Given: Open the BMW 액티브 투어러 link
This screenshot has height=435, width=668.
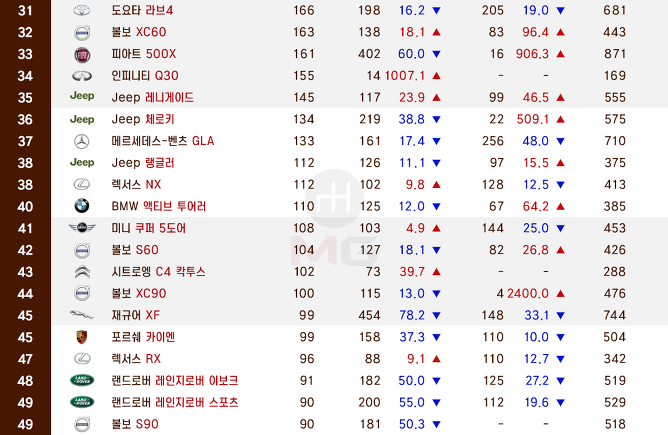Looking at the screenshot, I should coord(158,206).
